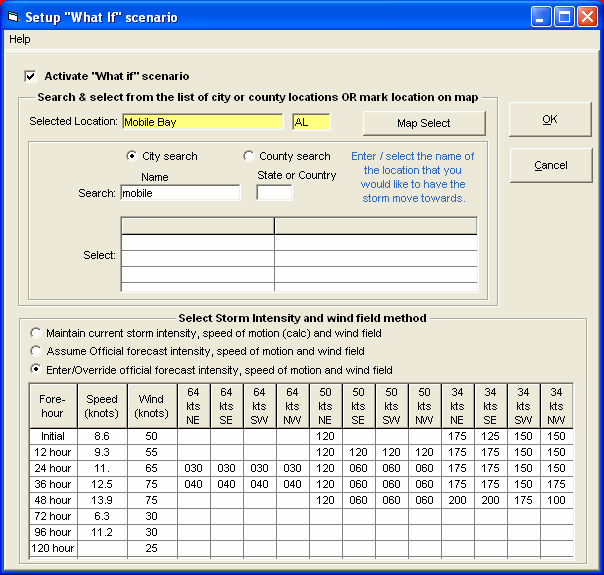Click the Initial row Speed cell 8.6
604x575 pixels.
tap(101, 436)
